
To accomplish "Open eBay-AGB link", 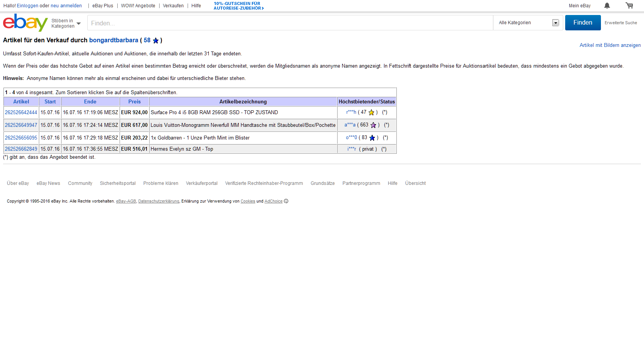I will [126, 201].
